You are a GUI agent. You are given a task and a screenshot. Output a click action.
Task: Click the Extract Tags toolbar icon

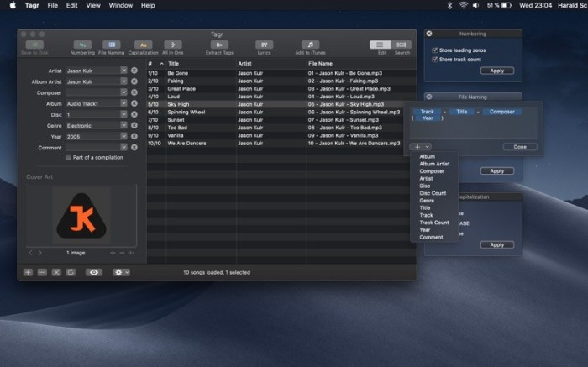[218, 46]
